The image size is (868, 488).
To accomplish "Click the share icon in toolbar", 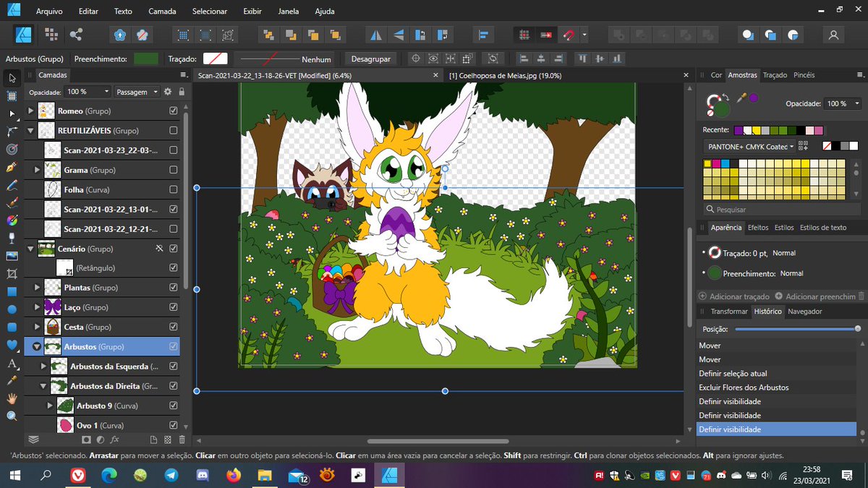I will pos(76,35).
